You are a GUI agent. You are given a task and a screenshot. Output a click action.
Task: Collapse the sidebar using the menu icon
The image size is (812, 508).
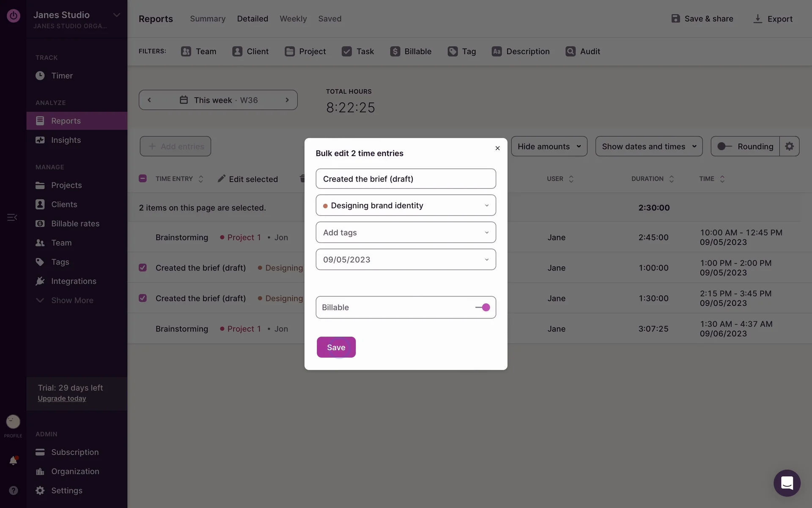(x=12, y=217)
